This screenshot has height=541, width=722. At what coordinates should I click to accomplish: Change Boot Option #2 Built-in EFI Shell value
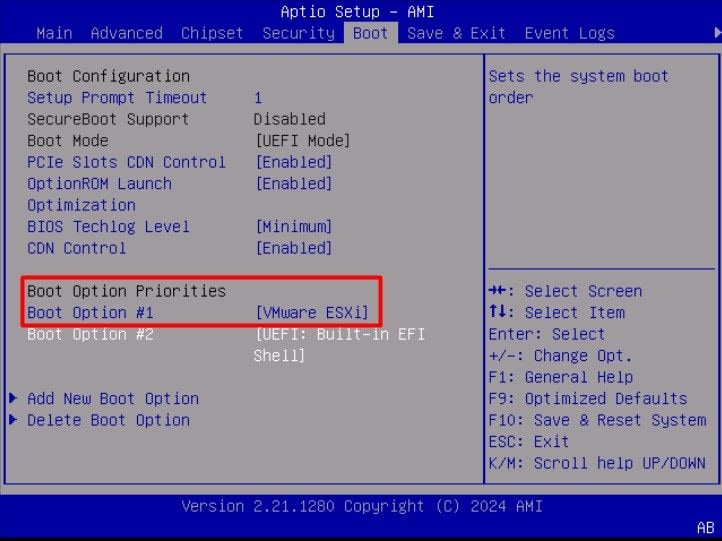pos(339,345)
